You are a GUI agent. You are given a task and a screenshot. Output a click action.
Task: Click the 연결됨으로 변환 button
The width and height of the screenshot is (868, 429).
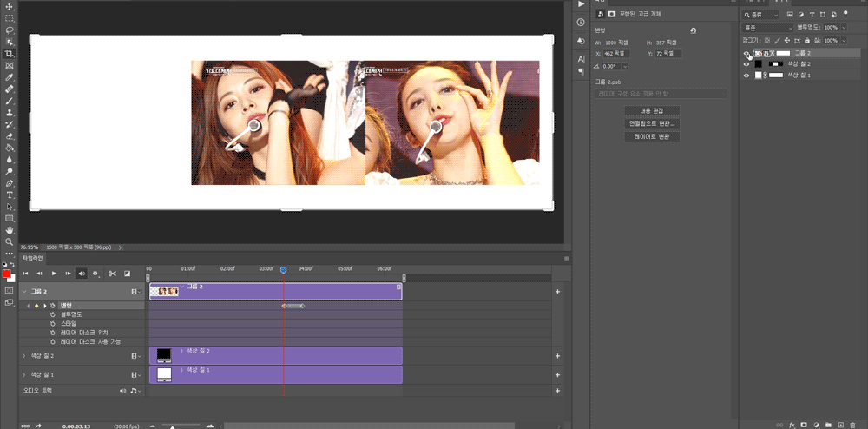click(x=652, y=123)
